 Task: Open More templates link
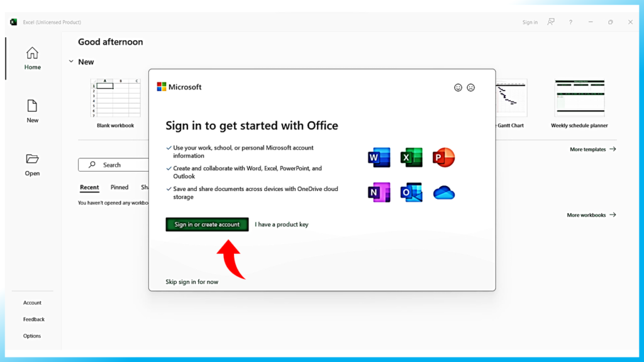[x=592, y=150]
